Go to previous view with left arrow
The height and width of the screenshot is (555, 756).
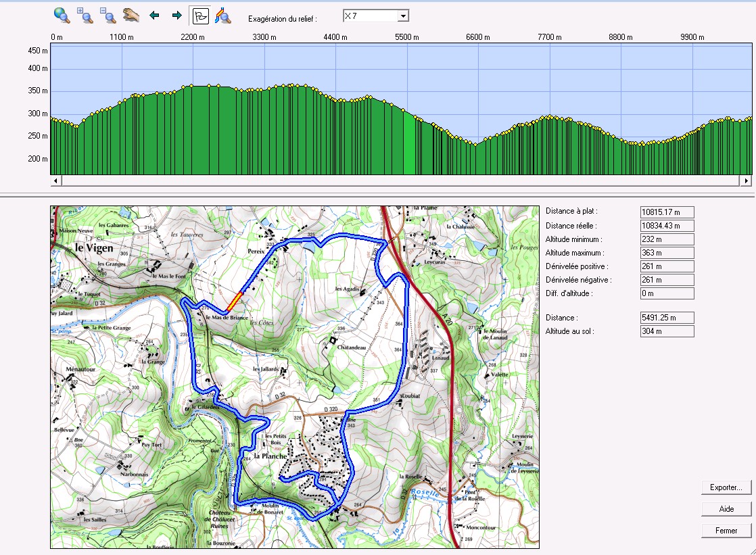pyautogui.click(x=154, y=15)
